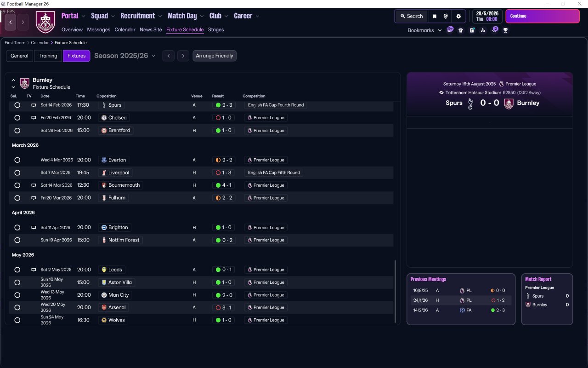Click the Burnley crest in the match score panel

[509, 103]
